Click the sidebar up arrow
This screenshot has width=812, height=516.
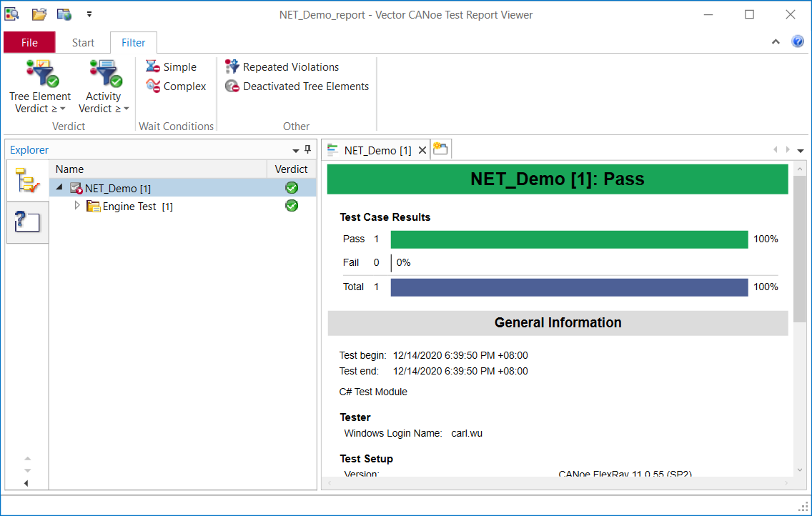[x=27, y=459]
